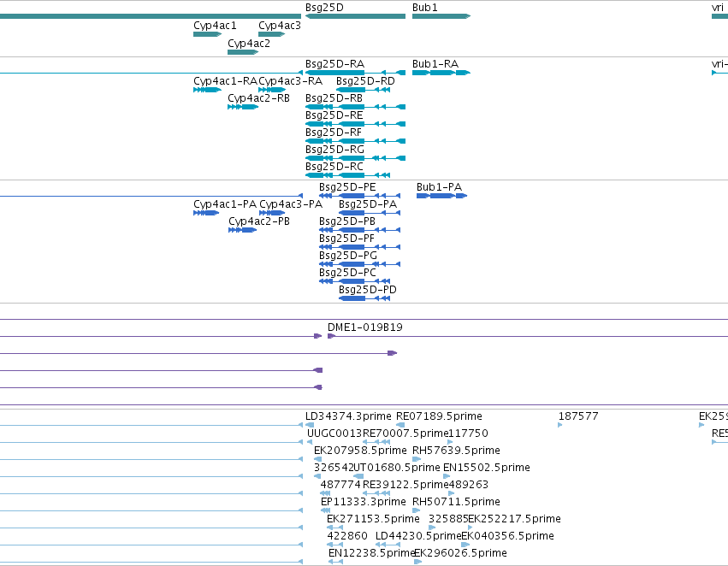This screenshot has width=728, height=566.
Task: Click the DME1-019B19 clone label
Action: click(x=365, y=327)
